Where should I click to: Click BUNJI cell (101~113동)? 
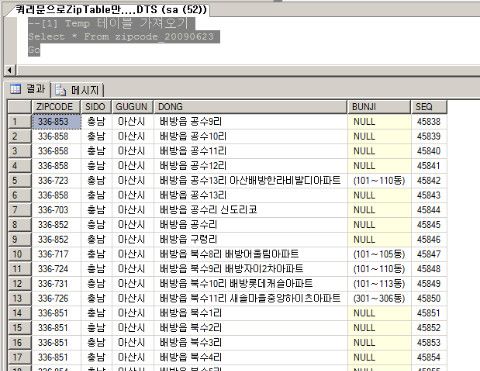[x=379, y=284]
